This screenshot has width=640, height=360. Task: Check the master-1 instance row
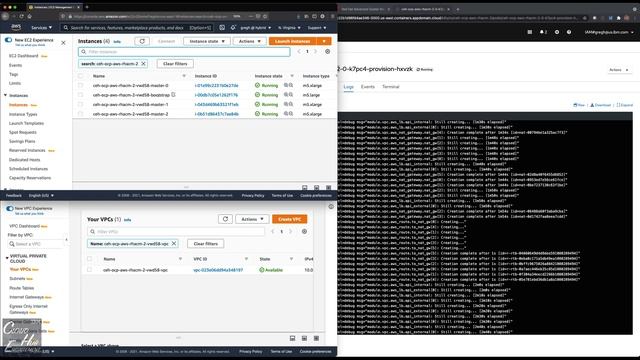pyautogui.click(x=80, y=104)
